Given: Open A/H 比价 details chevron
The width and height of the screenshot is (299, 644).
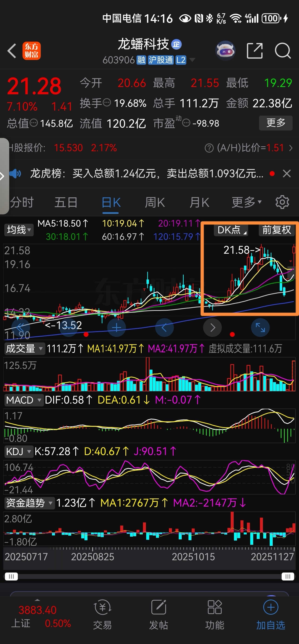Looking at the screenshot, I should pyautogui.click(x=291, y=148).
